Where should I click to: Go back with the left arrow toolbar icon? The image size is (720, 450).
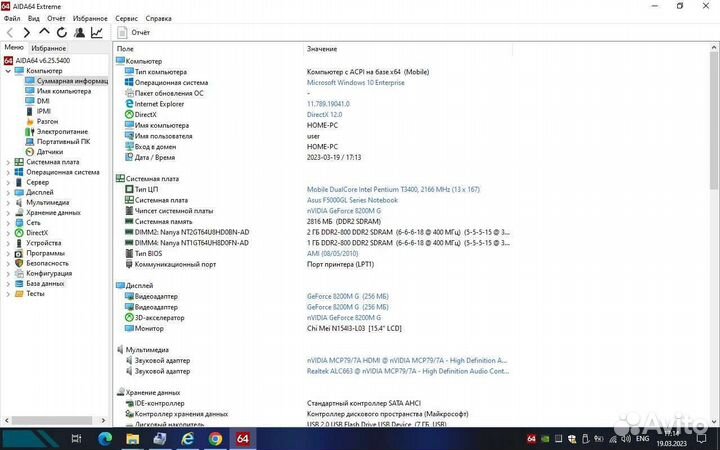(x=10, y=33)
